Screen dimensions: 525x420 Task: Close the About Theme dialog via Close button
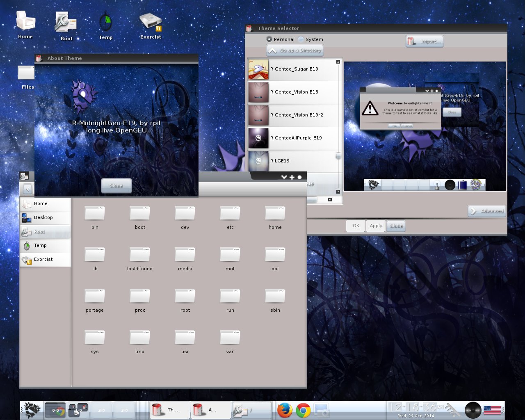click(x=116, y=186)
